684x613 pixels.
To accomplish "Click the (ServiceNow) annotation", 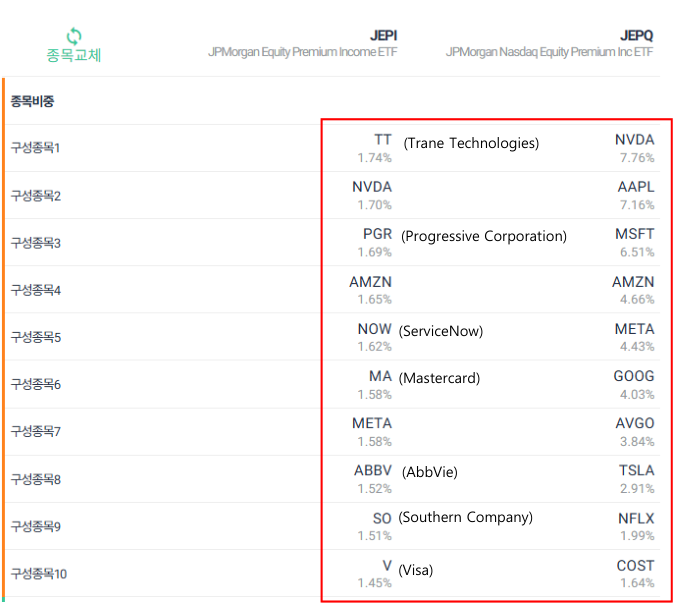I will pyautogui.click(x=441, y=331).
